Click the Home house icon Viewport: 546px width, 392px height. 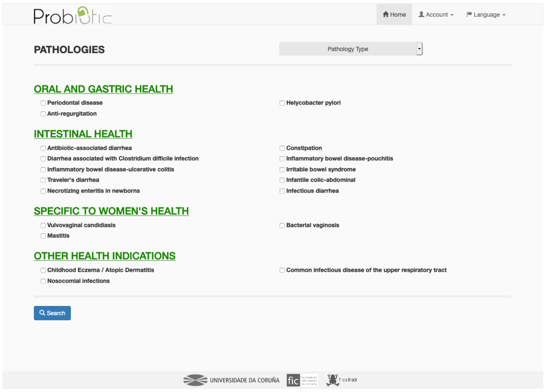(386, 14)
